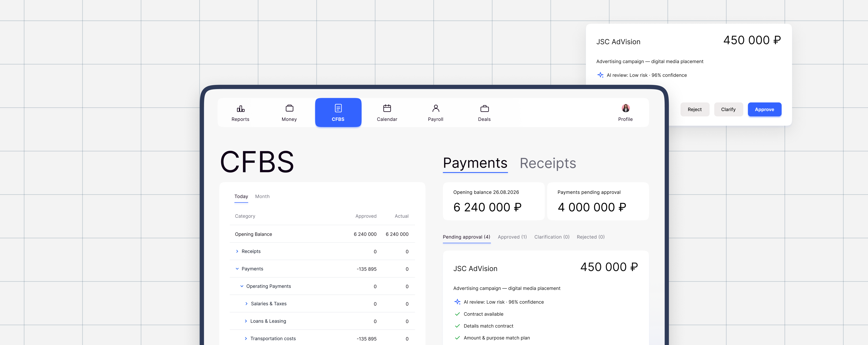The image size is (868, 345).
Task: Click the Clarify button
Action: click(x=728, y=109)
